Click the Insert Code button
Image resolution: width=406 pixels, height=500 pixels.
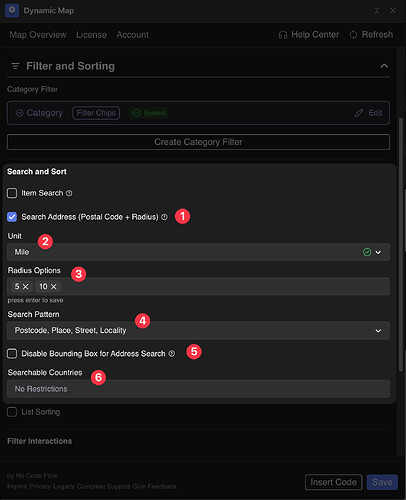pyautogui.click(x=333, y=482)
